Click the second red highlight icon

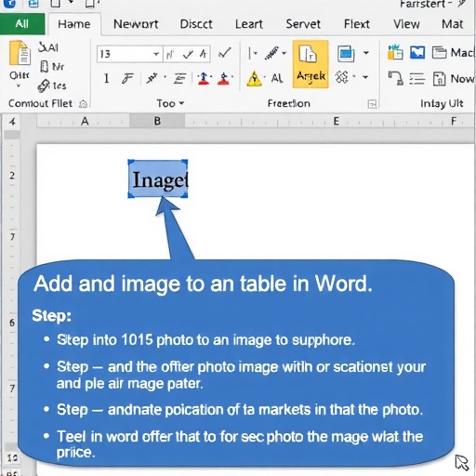pyautogui.click(x=223, y=79)
